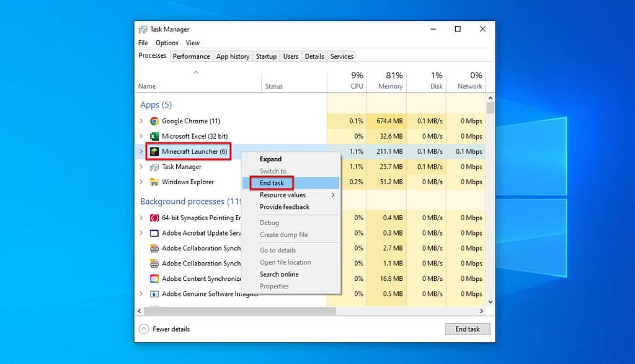Screen dimensions: 635x364
Task: Sort processes by CPU column
Action: pyautogui.click(x=347, y=81)
